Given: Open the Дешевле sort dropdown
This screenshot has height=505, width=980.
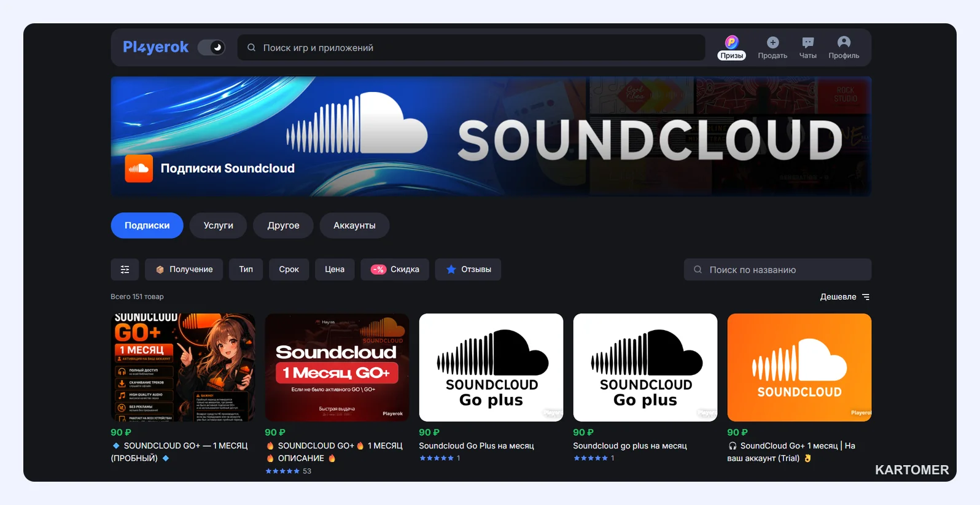Looking at the screenshot, I should tap(845, 296).
